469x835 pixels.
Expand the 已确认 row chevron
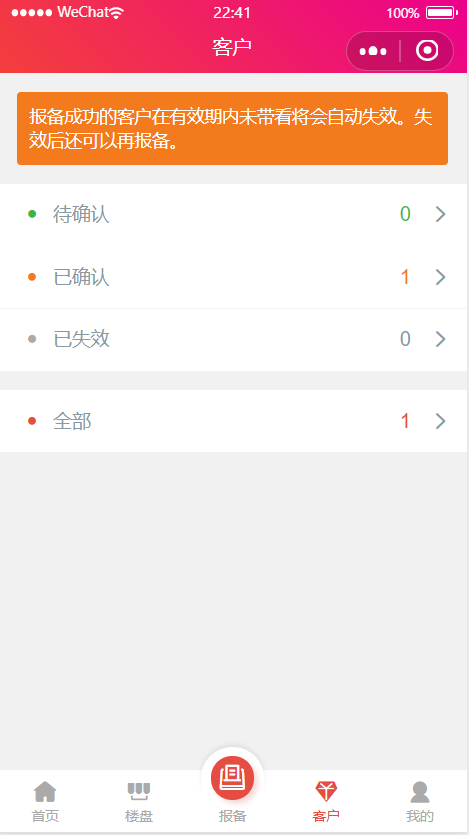pos(440,277)
